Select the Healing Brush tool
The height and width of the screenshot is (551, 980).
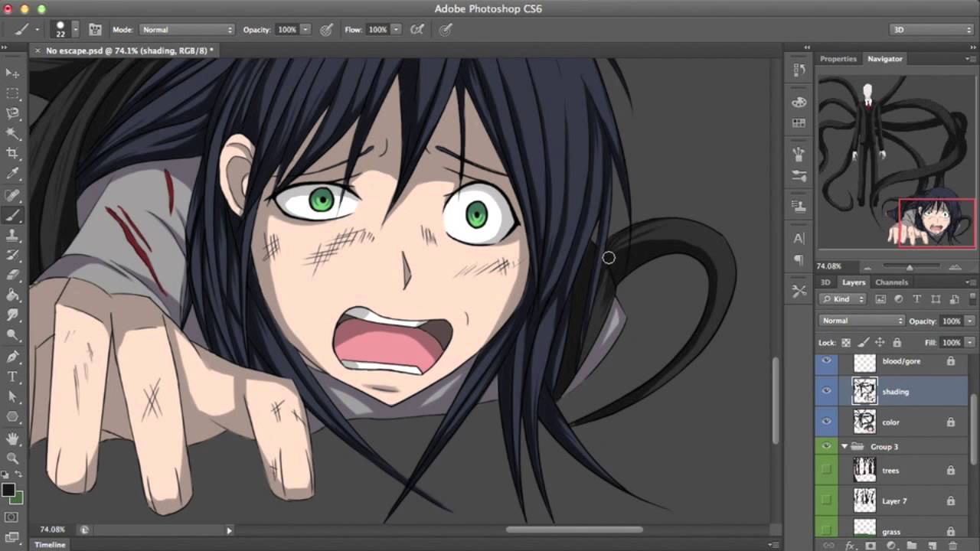point(12,196)
